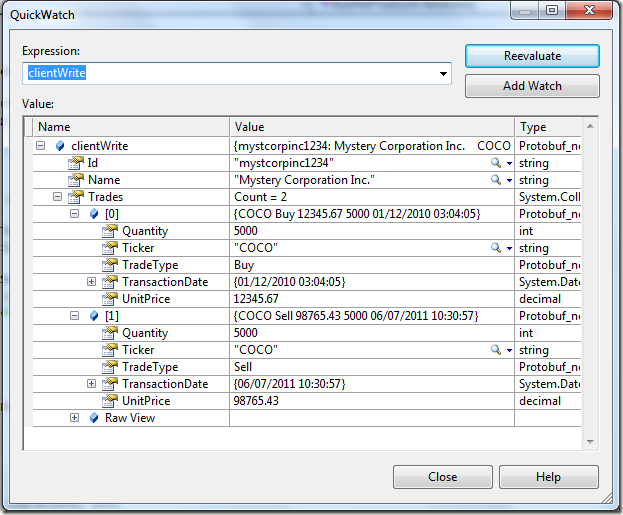623x515 pixels.
Task: Open visualizer dropdown arrow in Id row
Action: pyautogui.click(x=509, y=163)
